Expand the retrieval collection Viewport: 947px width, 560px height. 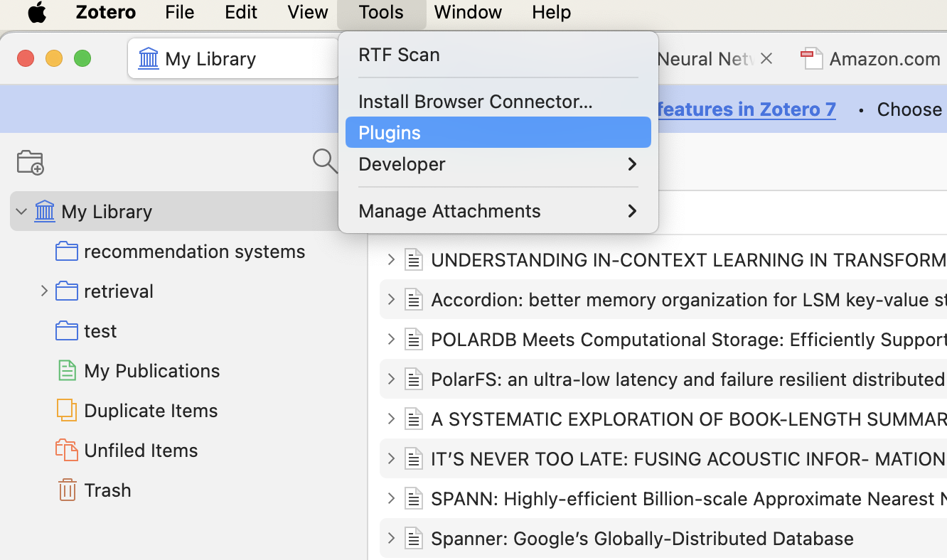point(44,291)
